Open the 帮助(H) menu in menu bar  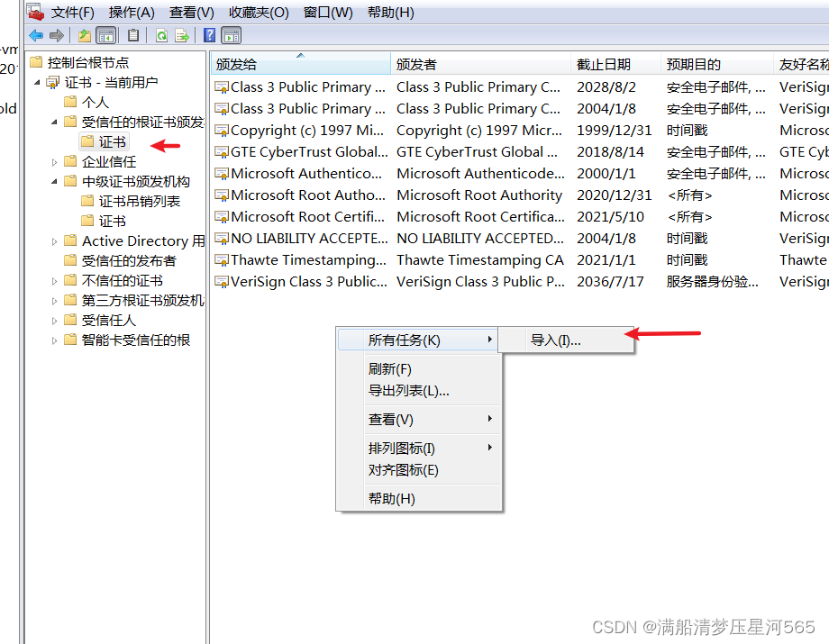[x=391, y=12]
